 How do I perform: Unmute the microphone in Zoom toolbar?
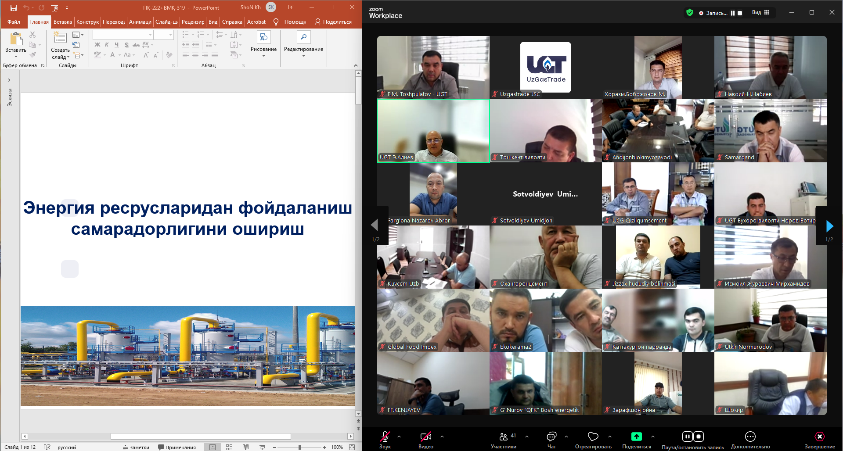tap(385, 436)
